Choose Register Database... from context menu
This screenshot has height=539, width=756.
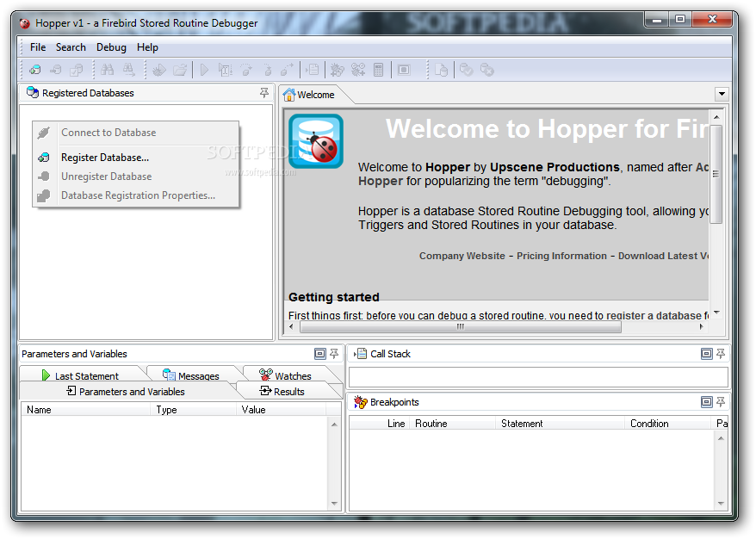(x=135, y=158)
